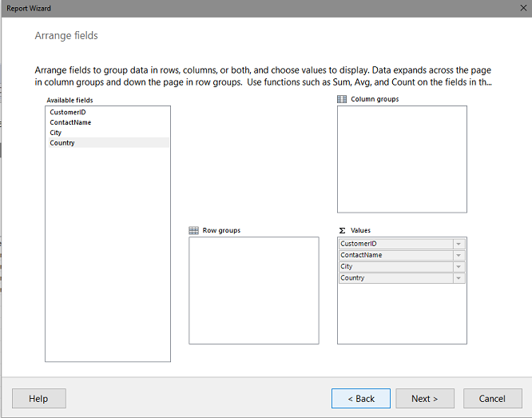Click inside the empty Row groups box

[254, 291]
